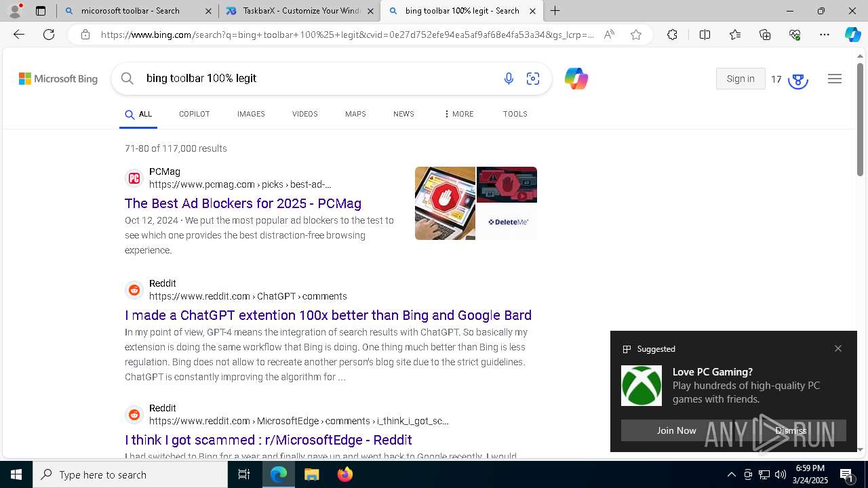Select the VIDEOS search tab
The width and height of the screenshot is (868, 488).
[x=305, y=114]
